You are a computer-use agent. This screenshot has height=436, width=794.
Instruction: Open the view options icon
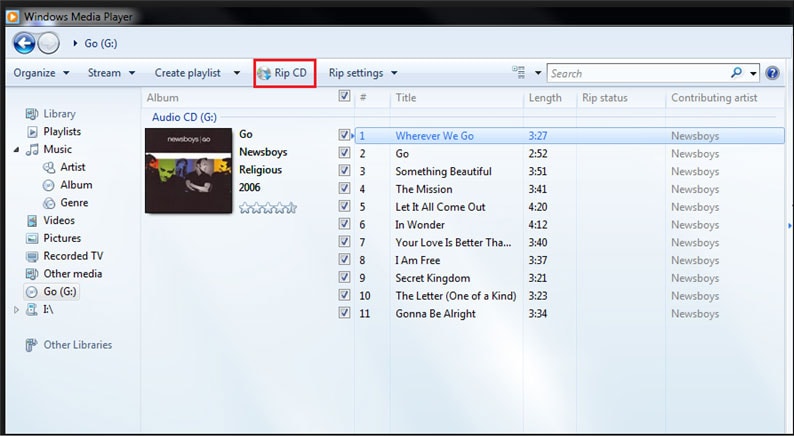[x=519, y=73]
